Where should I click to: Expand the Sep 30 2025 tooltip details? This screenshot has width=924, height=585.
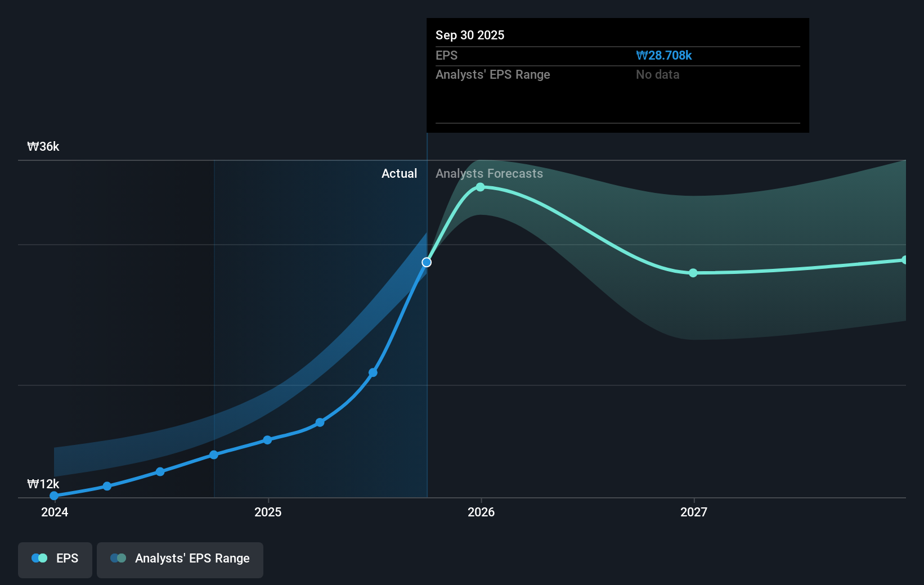pos(469,35)
